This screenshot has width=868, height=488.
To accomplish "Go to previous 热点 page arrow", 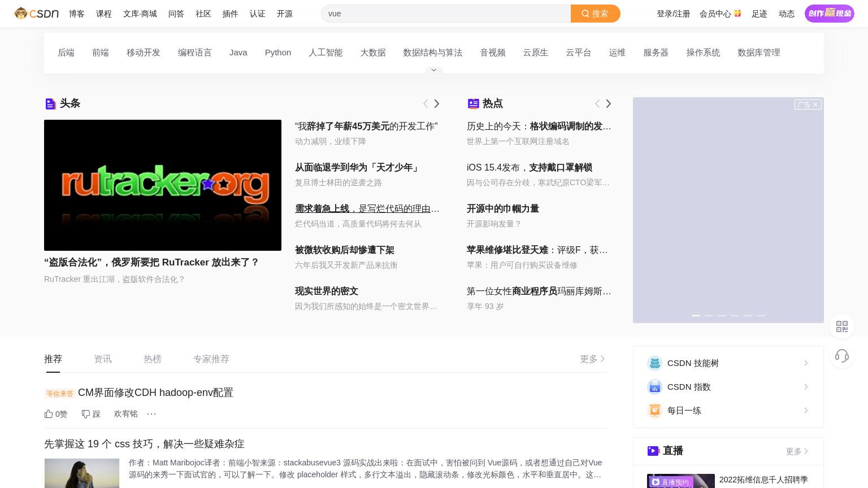I will pos(597,103).
